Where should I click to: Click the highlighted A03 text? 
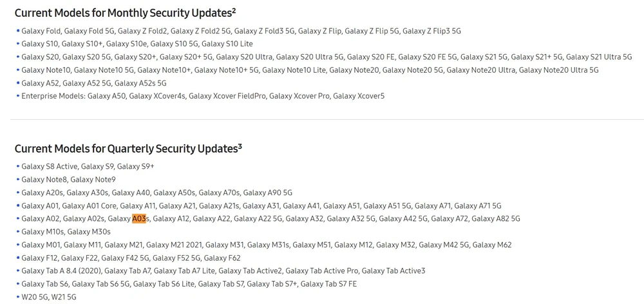pyautogui.click(x=139, y=219)
